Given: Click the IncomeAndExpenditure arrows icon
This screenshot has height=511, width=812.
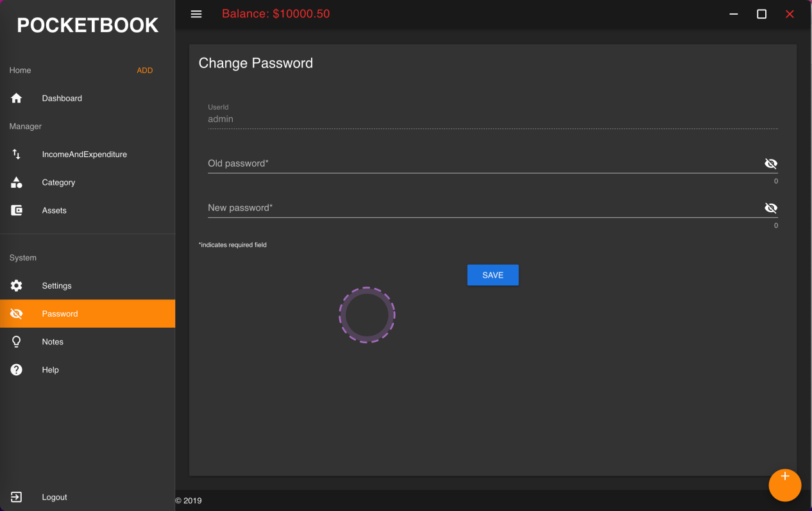Looking at the screenshot, I should [17, 155].
